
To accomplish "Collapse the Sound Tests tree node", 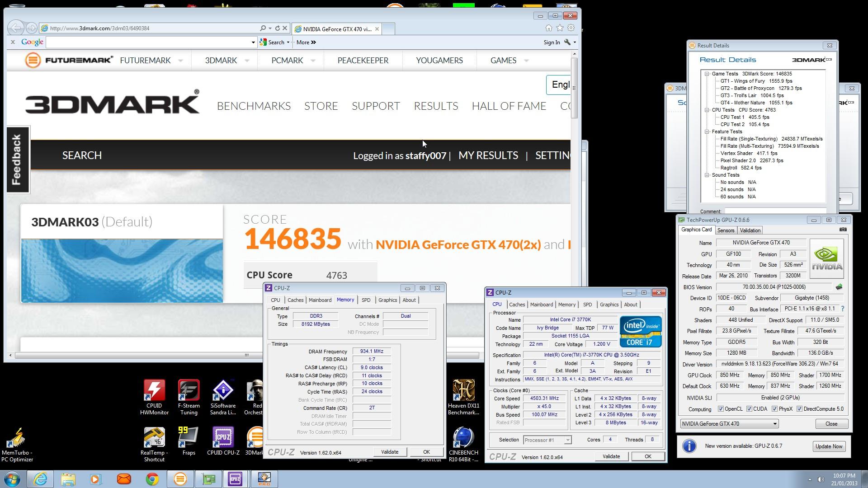I will click(707, 175).
